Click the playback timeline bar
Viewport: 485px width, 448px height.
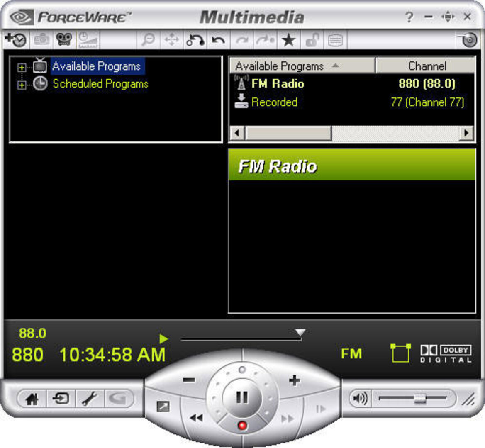tap(241, 339)
